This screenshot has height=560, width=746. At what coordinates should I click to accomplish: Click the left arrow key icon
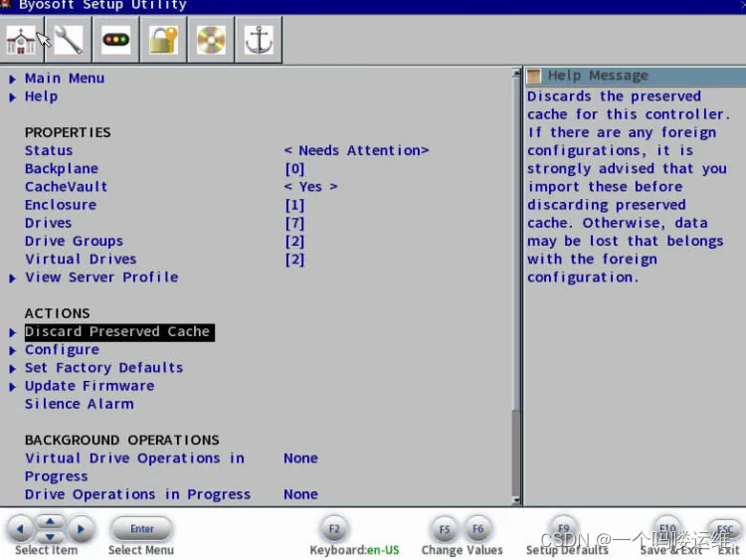coord(20,528)
